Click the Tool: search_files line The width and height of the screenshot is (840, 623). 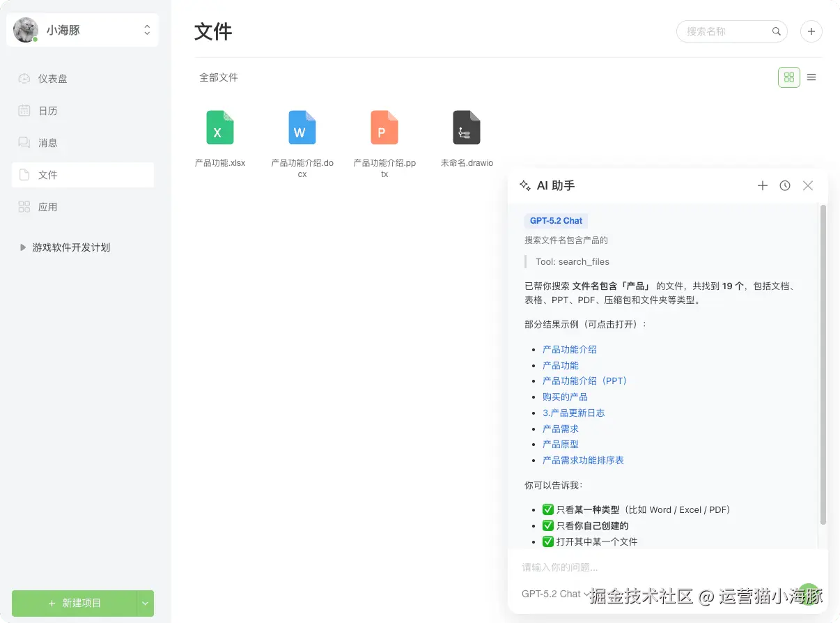[573, 262]
